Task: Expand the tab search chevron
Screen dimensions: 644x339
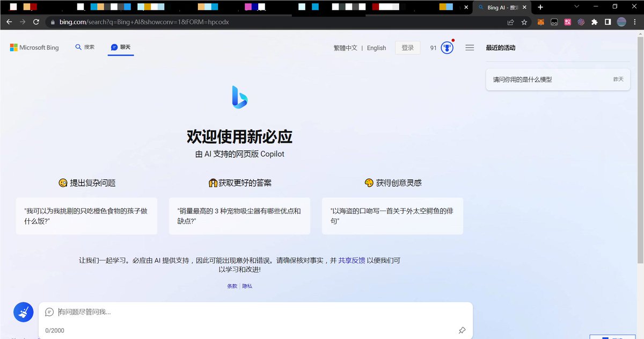Action: pos(577,6)
